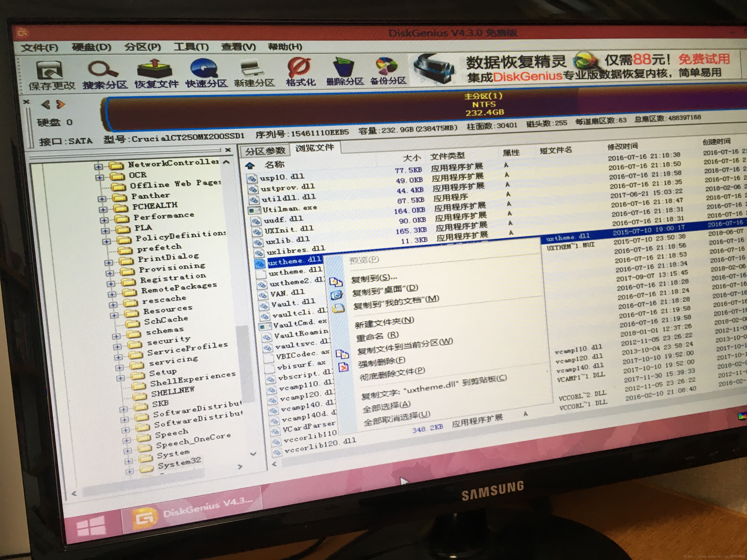Expand the Performance folder node
Image resolution: width=747 pixels, height=560 pixels.
(x=104, y=220)
